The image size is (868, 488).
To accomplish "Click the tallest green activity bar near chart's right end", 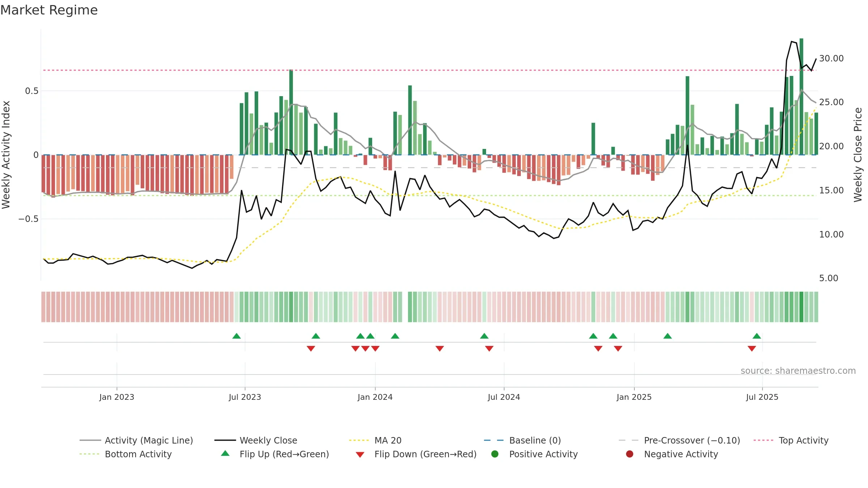I will coord(801,97).
